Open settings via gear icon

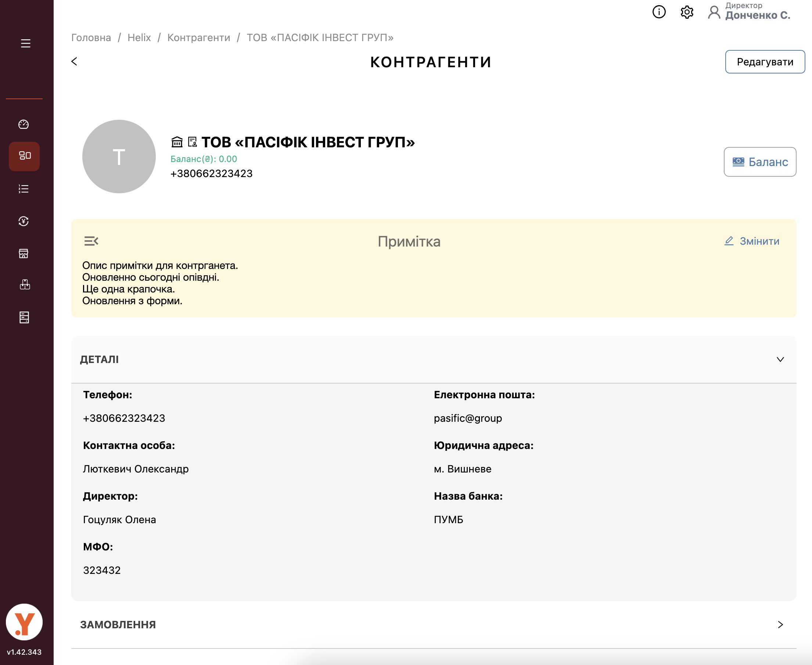point(687,12)
